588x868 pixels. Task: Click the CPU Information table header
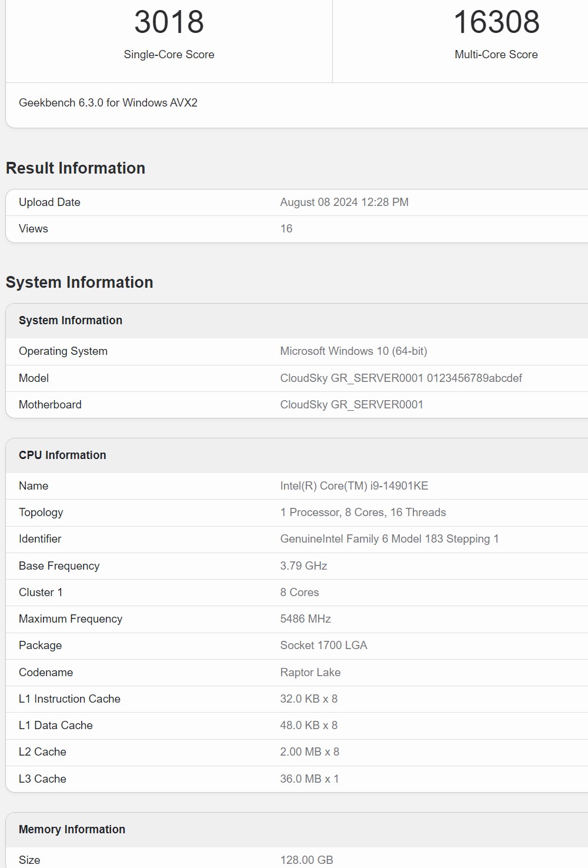pyautogui.click(x=62, y=455)
